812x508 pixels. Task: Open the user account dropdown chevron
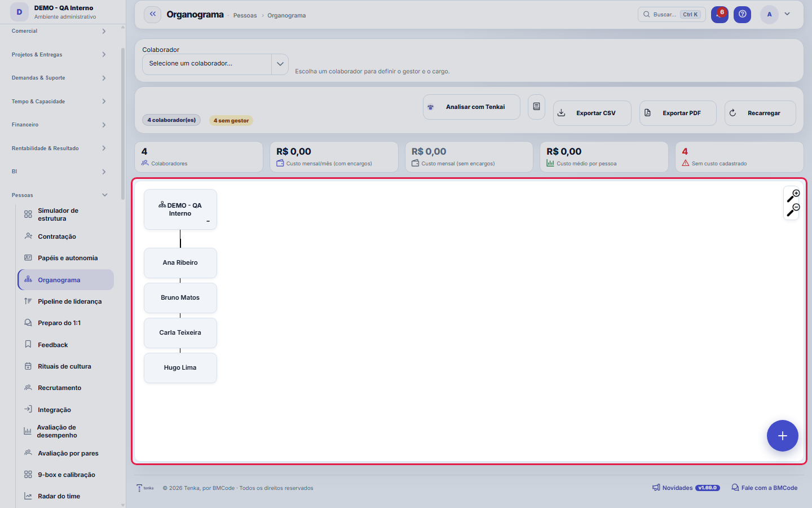click(x=787, y=14)
